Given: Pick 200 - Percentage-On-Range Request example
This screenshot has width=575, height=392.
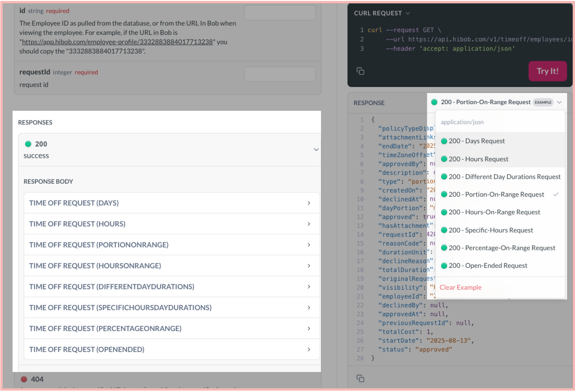Looking at the screenshot, I should [x=500, y=248].
